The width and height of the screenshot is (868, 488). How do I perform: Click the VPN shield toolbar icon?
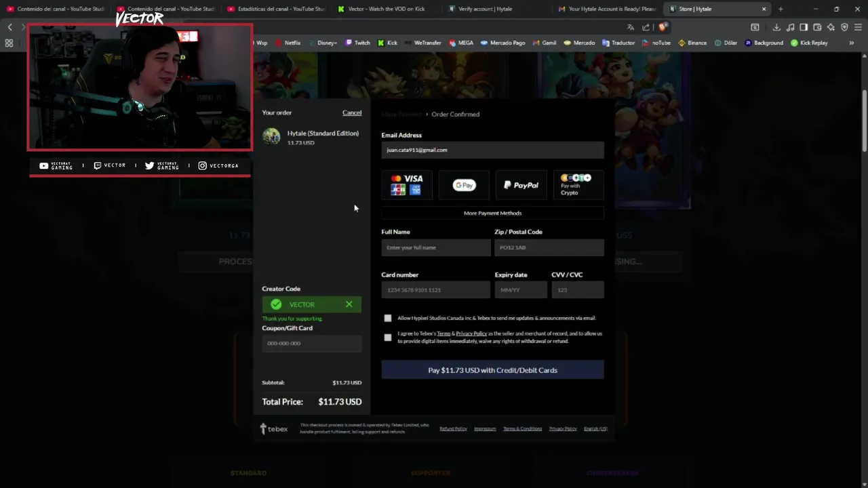click(x=844, y=27)
